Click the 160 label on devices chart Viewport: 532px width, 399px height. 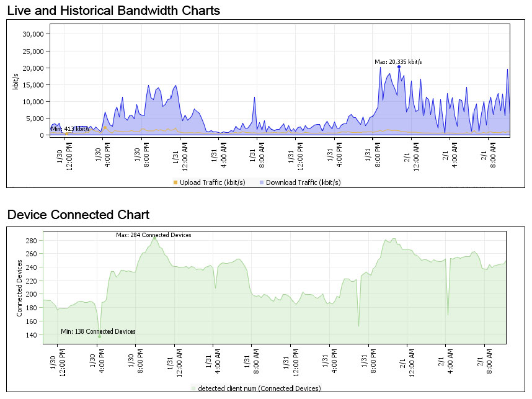31,321
